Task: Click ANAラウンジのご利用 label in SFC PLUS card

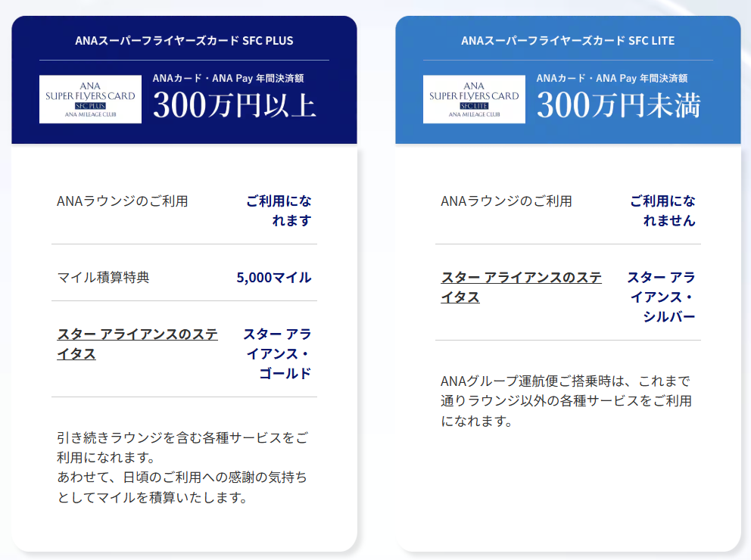Action: [x=122, y=201]
